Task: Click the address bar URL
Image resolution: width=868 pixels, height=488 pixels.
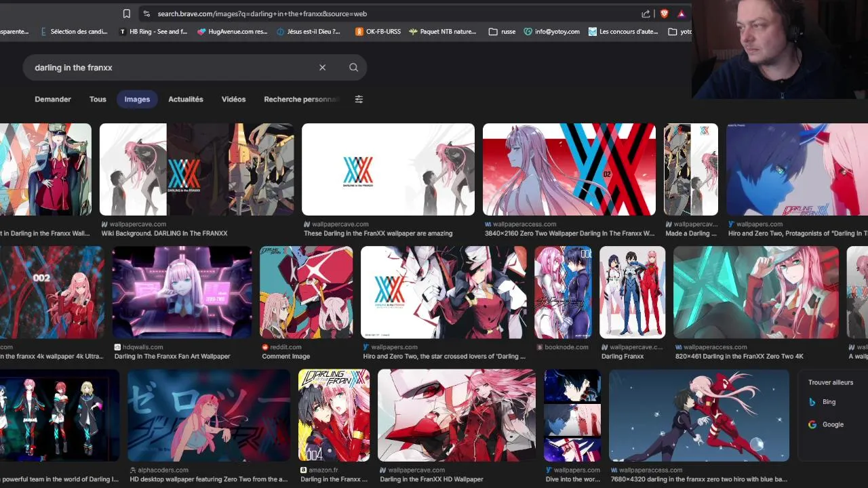Action: pyautogui.click(x=262, y=14)
